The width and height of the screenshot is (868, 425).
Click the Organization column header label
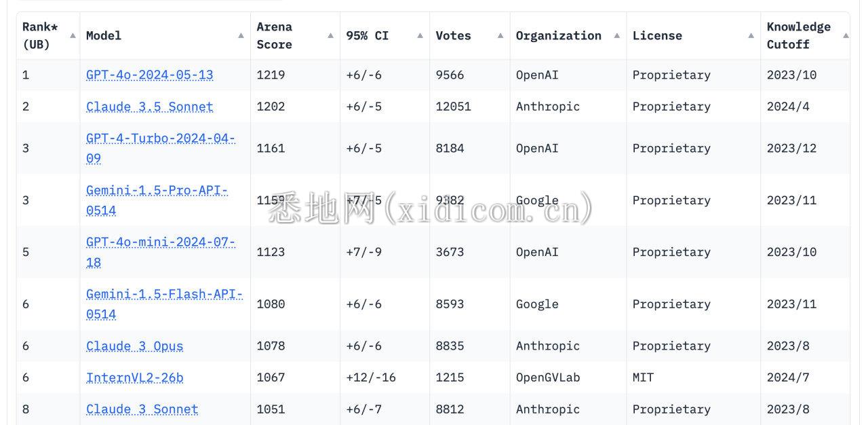click(x=558, y=35)
